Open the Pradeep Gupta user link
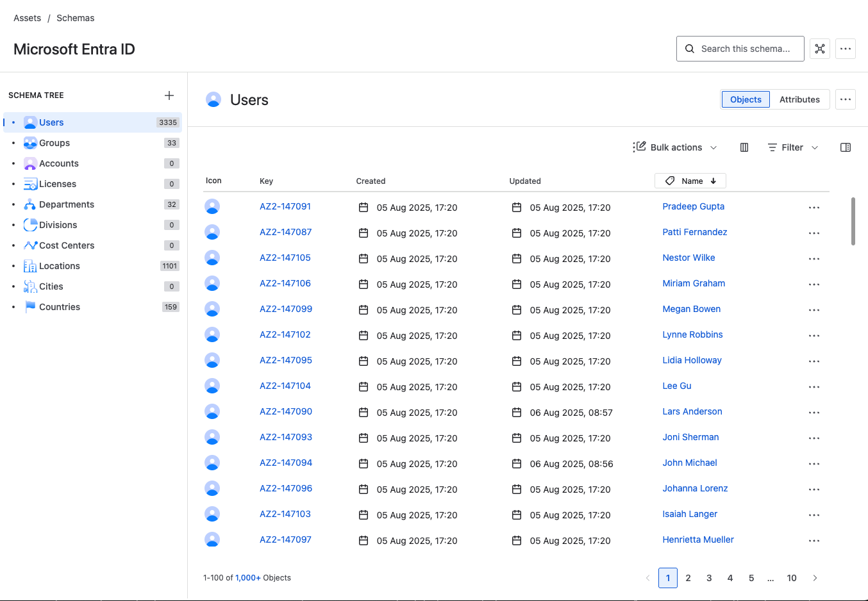The width and height of the screenshot is (868, 601). tap(693, 206)
